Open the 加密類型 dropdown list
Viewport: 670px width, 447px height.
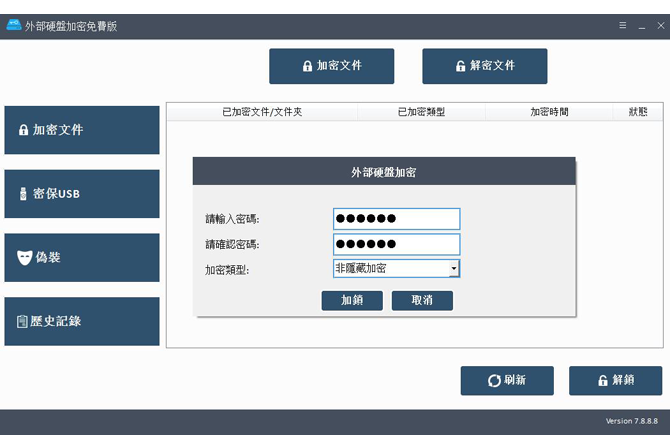(x=396, y=268)
